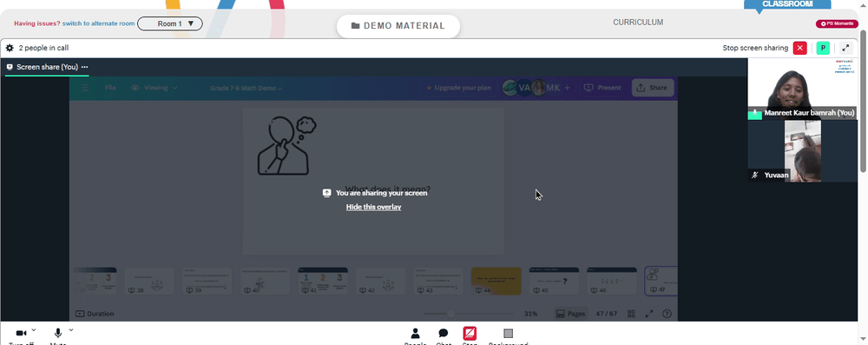Expand microphone options chevron
This screenshot has width=868, height=345.
point(71,330)
